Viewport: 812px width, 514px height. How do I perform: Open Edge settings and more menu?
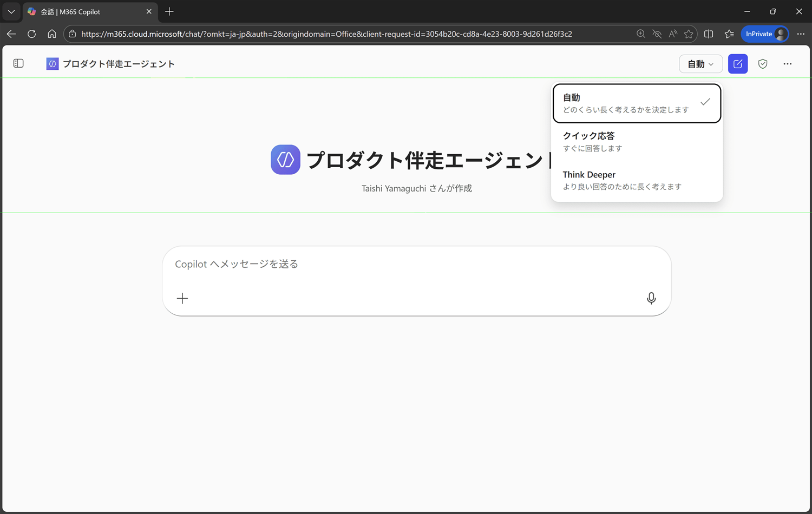point(801,34)
